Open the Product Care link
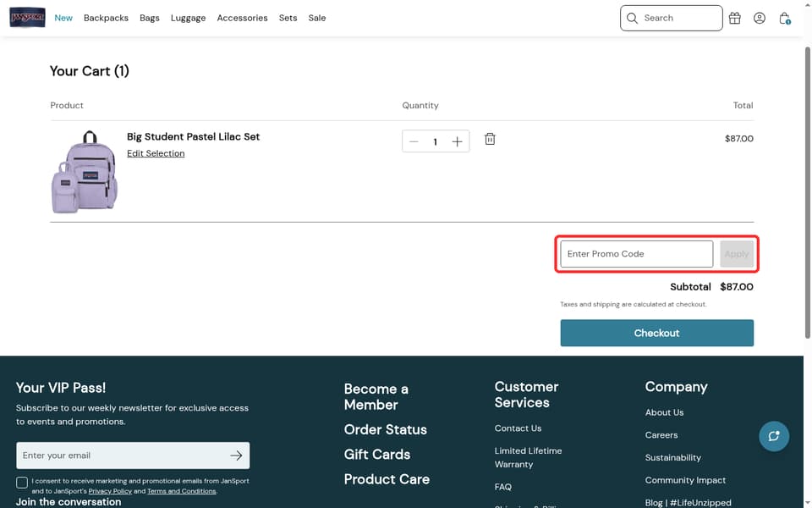812x508 pixels. (x=387, y=479)
